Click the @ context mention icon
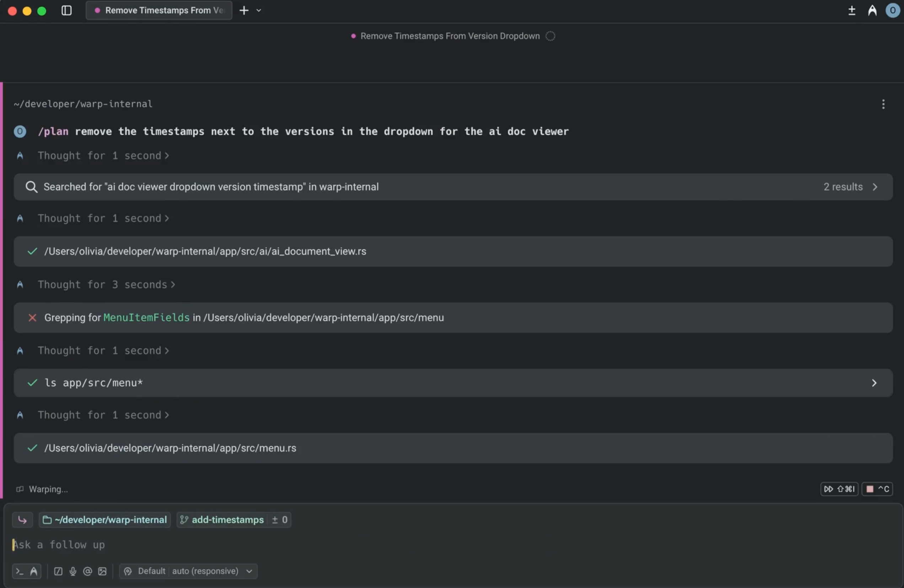Viewport: 904px width, 588px height. pos(87,571)
